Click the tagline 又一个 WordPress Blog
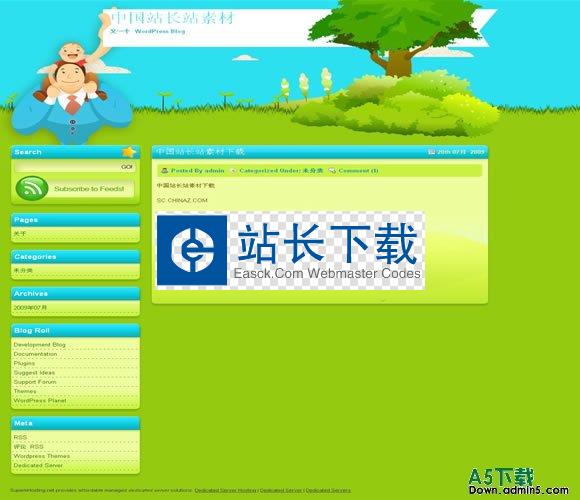 click(x=148, y=31)
